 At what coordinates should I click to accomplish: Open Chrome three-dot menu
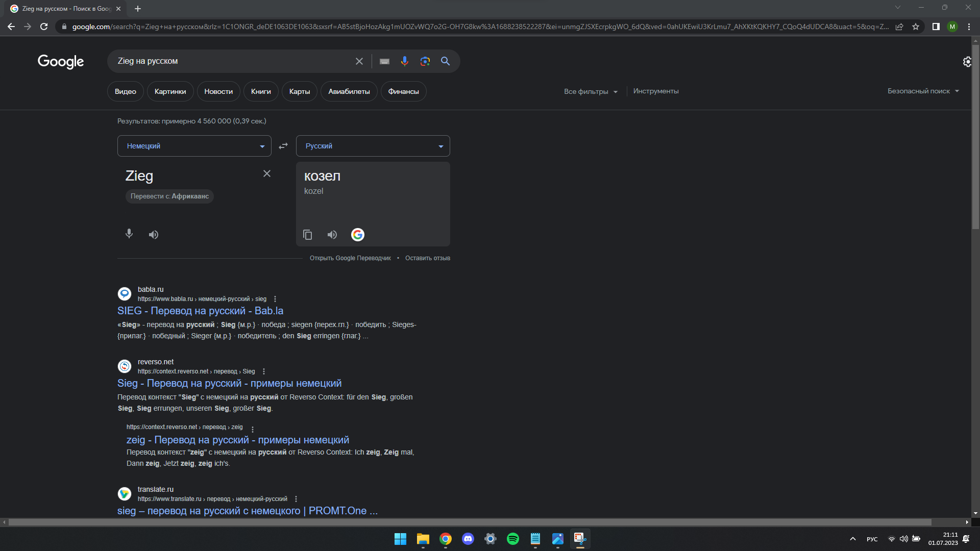[x=969, y=27]
